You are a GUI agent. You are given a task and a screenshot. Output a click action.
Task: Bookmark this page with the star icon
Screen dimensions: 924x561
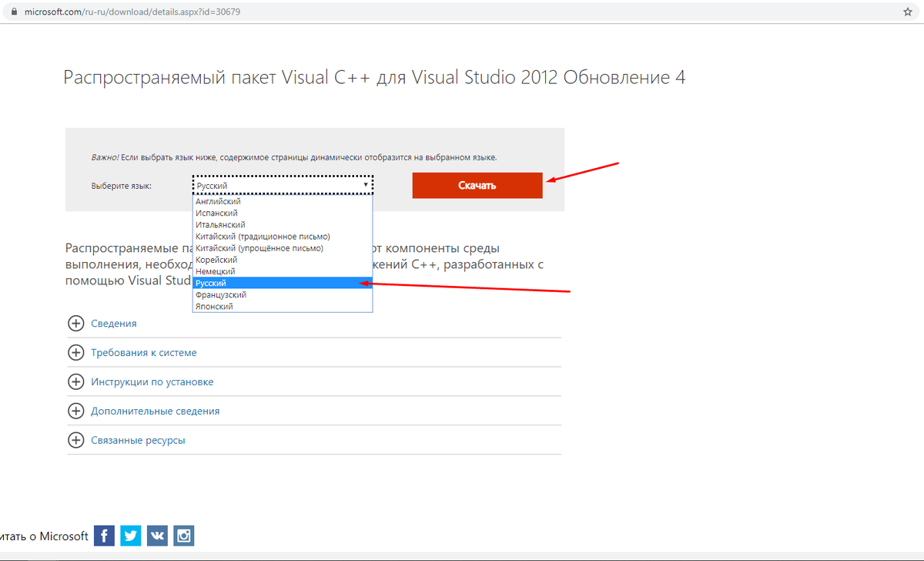[907, 12]
